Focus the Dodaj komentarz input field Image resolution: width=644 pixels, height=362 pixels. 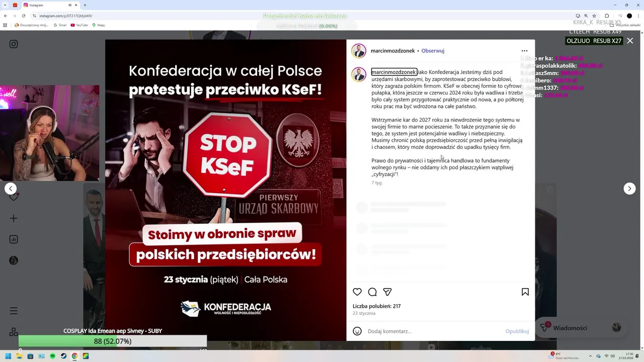point(434,331)
